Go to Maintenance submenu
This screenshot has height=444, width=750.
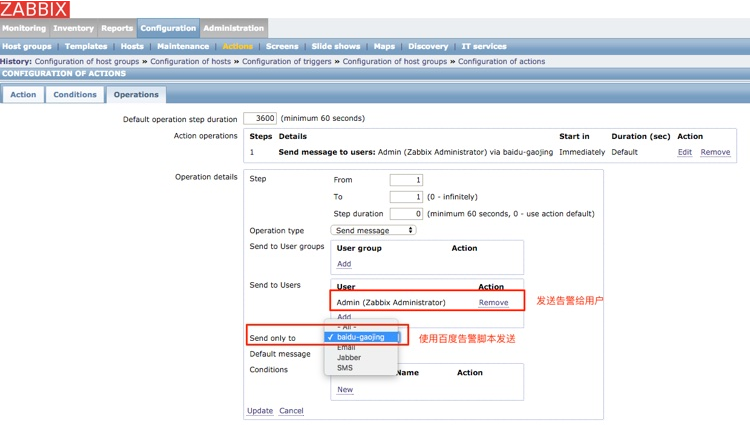[x=183, y=46]
